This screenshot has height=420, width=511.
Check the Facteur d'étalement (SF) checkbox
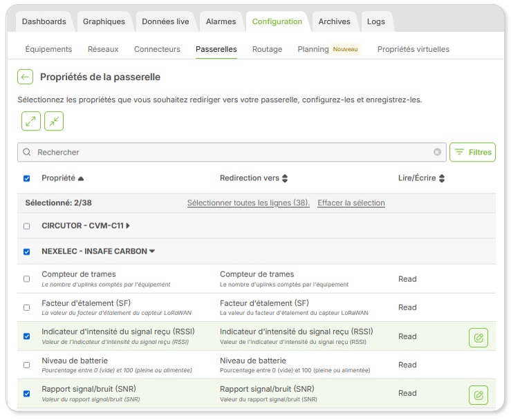click(x=27, y=307)
